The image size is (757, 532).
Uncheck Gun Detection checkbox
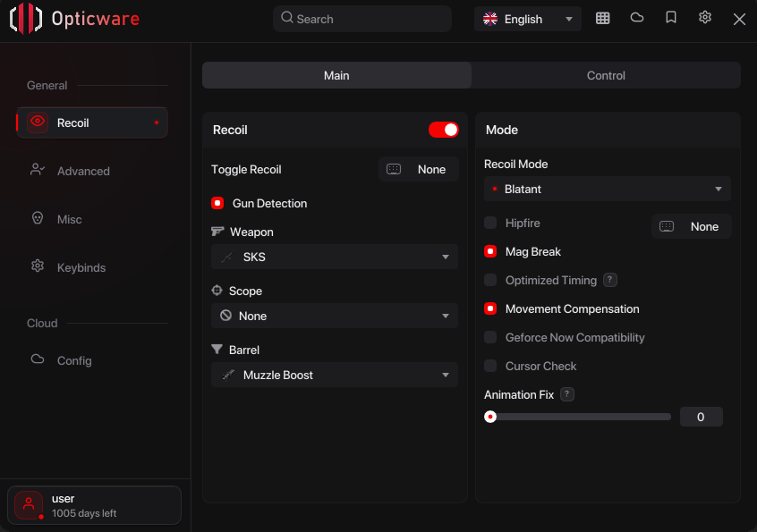point(217,203)
